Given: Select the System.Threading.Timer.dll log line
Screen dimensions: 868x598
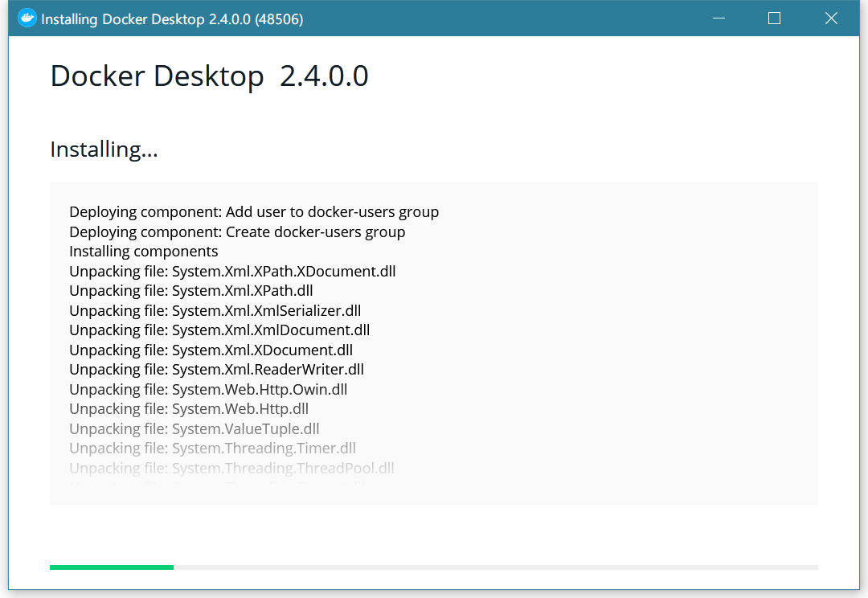Looking at the screenshot, I should pos(212,448).
